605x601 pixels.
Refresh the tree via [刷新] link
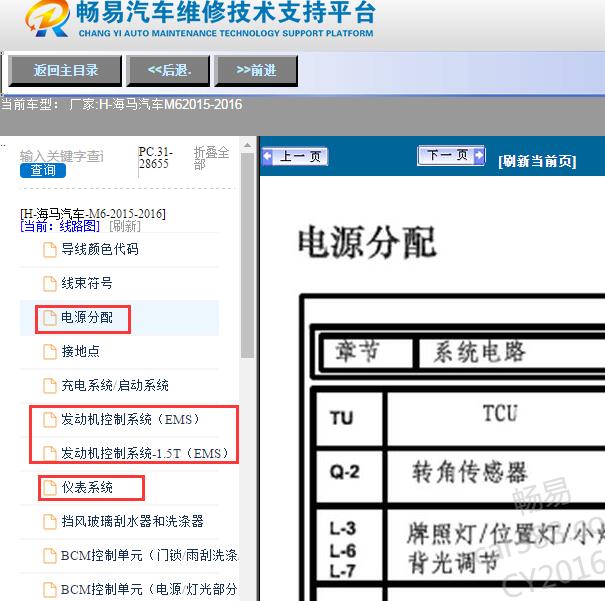(125, 226)
